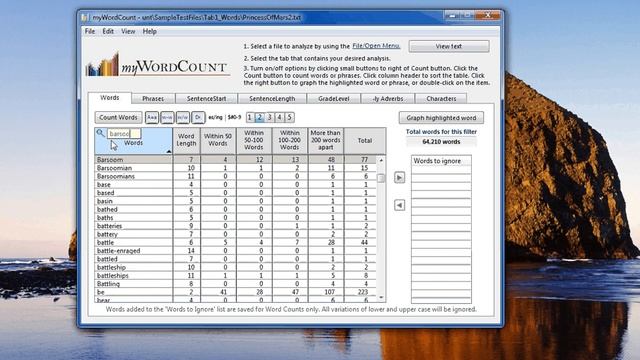This screenshot has width=640, height=360.
Task: Click the myWordCount title bar icon
Action: click(x=84, y=18)
